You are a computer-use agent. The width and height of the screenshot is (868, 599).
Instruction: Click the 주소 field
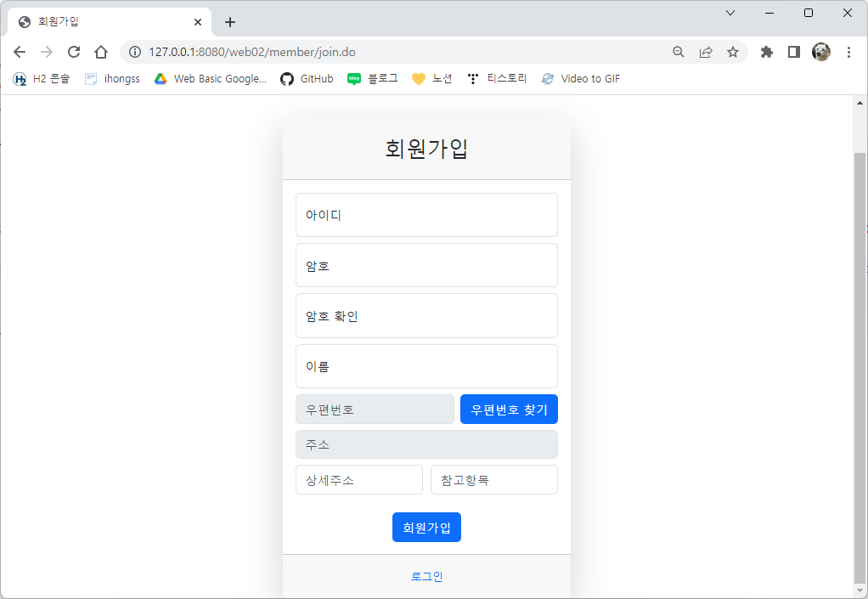pos(426,444)
